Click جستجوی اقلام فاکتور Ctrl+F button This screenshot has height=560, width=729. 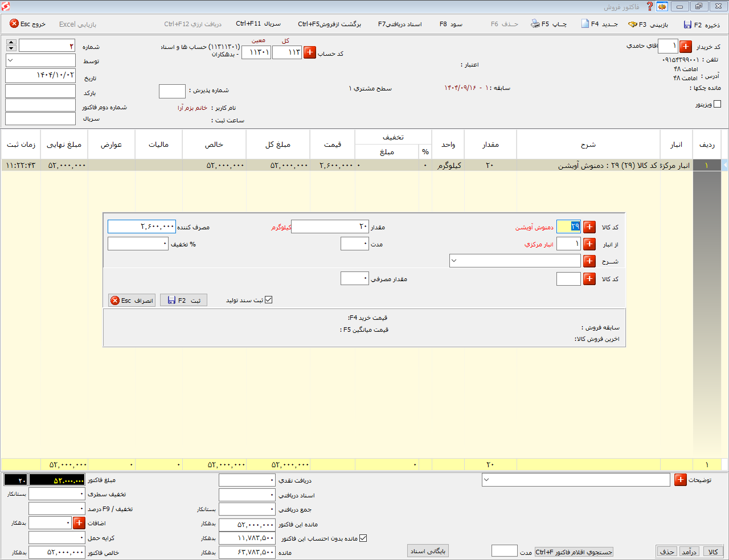pyautogui.click(x=574, y=552)
